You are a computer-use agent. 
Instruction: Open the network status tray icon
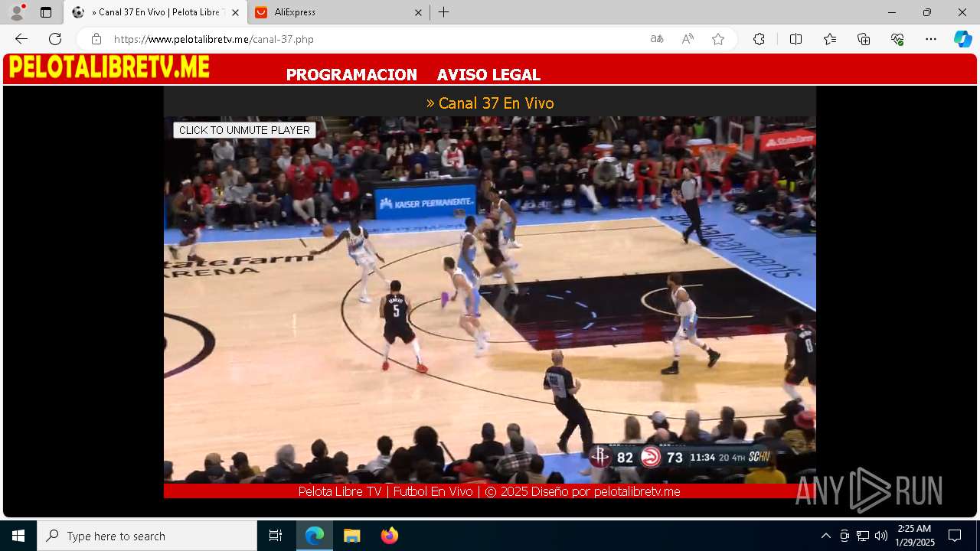(x=863, y=536)
